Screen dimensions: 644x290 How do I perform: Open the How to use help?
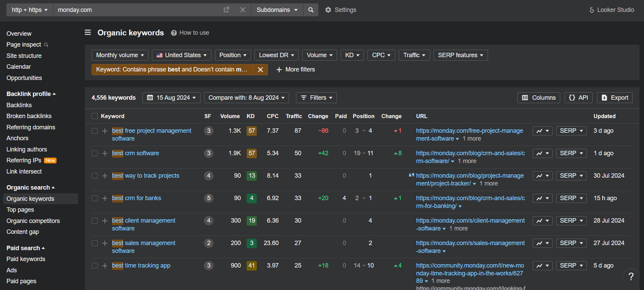click(190, 33)
